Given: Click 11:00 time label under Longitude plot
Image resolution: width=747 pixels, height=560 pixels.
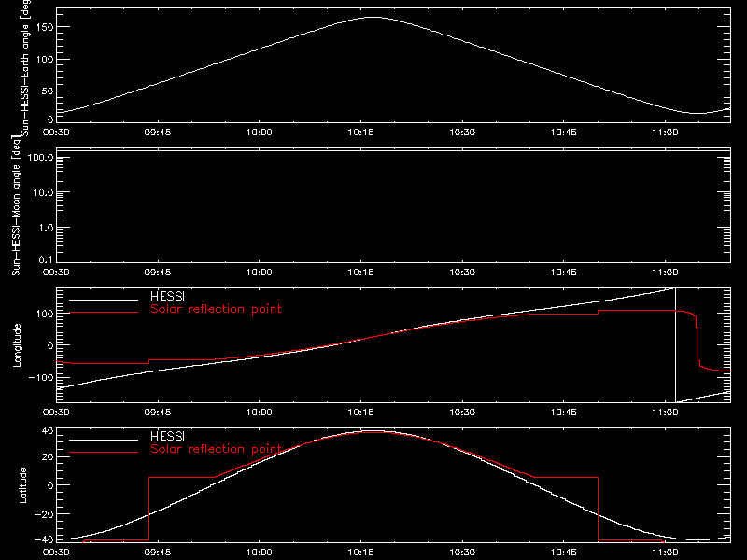Looking at the screenshot, I should pyautogui.click(x=665, y=412).
